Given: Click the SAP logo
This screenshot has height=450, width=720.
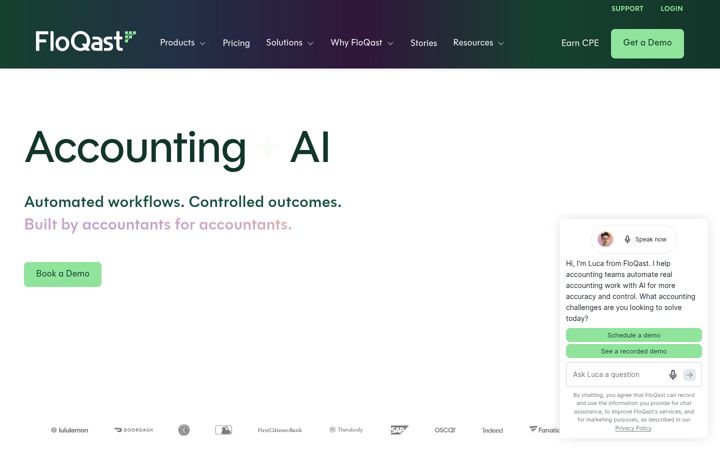Looking at the screenshot, I should click(x=399, y=430).
